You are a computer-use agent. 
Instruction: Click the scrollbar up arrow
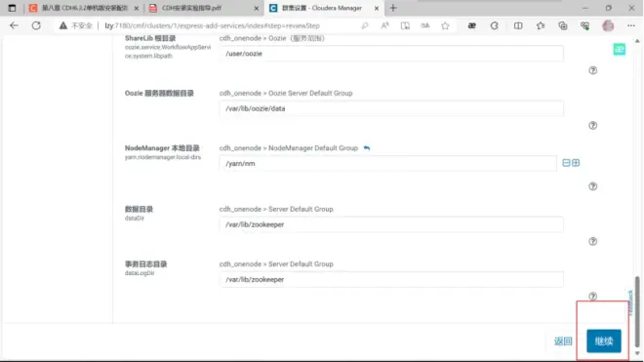click(x=637, y=41)
